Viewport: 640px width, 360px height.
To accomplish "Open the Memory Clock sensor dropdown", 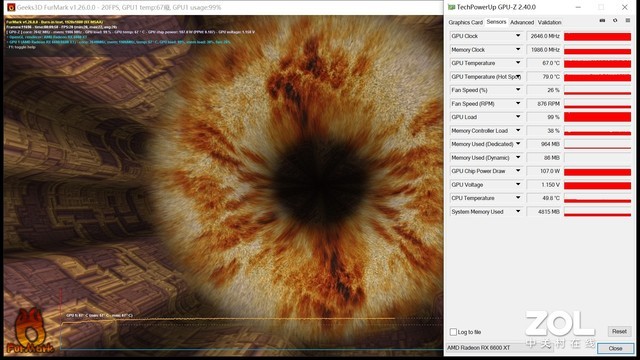I will click(518, 49).
